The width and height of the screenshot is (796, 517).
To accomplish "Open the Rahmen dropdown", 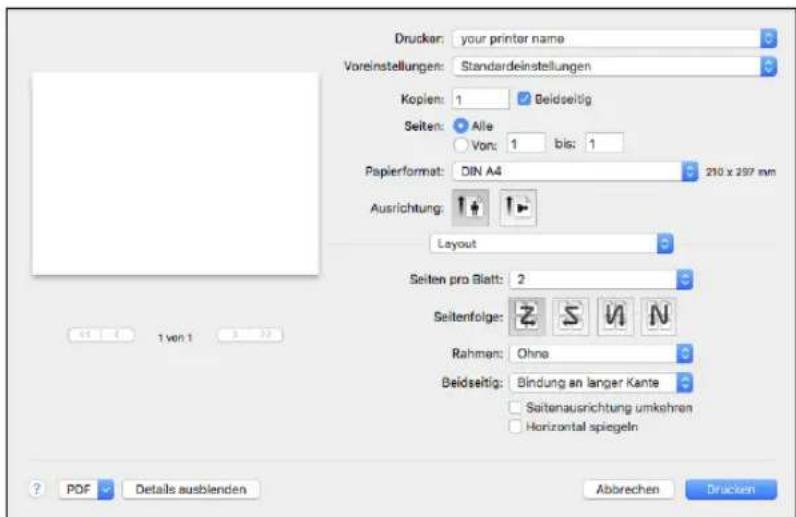I will [x=601, y=353].
